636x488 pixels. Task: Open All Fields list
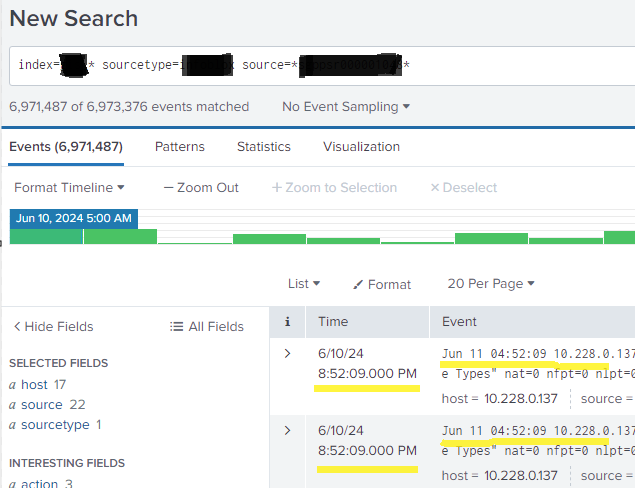[207, 326]
